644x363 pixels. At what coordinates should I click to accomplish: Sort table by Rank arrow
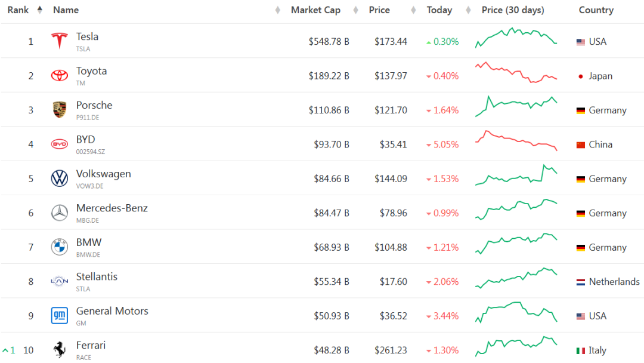point(39,10)
